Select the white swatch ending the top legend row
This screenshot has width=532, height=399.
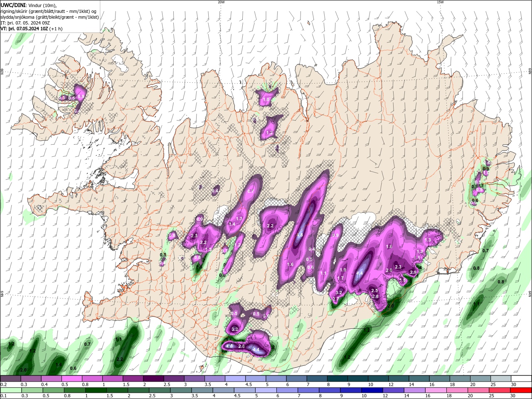[x=521, y=378]
